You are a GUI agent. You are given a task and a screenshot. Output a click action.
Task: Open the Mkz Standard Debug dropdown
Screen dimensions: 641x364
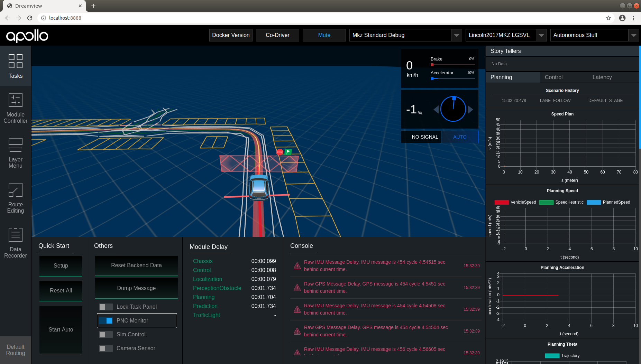(457, 35)
